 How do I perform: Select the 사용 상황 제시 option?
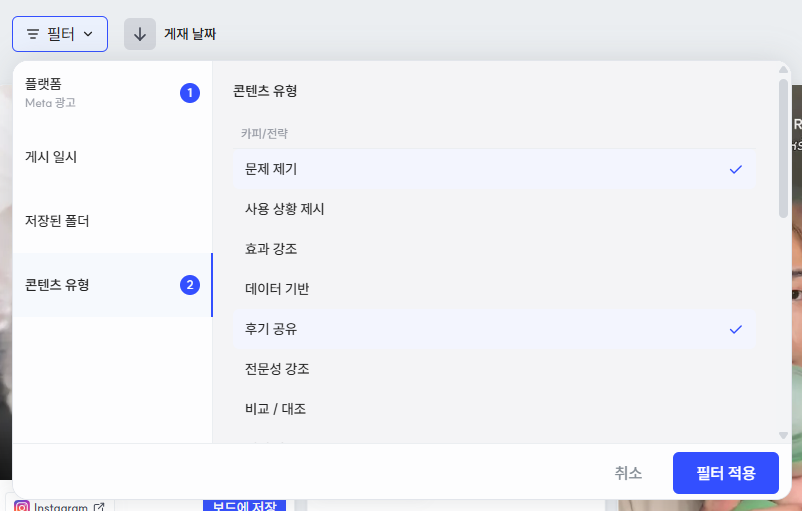(494, 209)
